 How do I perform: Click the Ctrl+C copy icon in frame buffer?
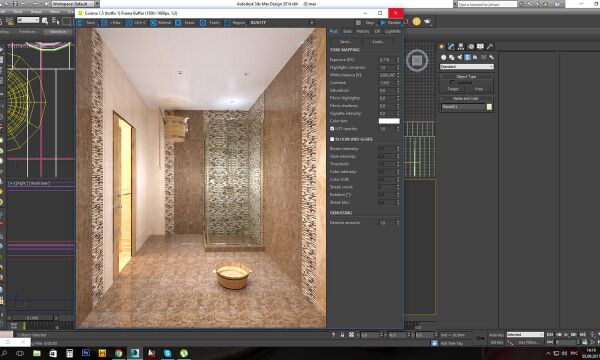pos(129,23)
